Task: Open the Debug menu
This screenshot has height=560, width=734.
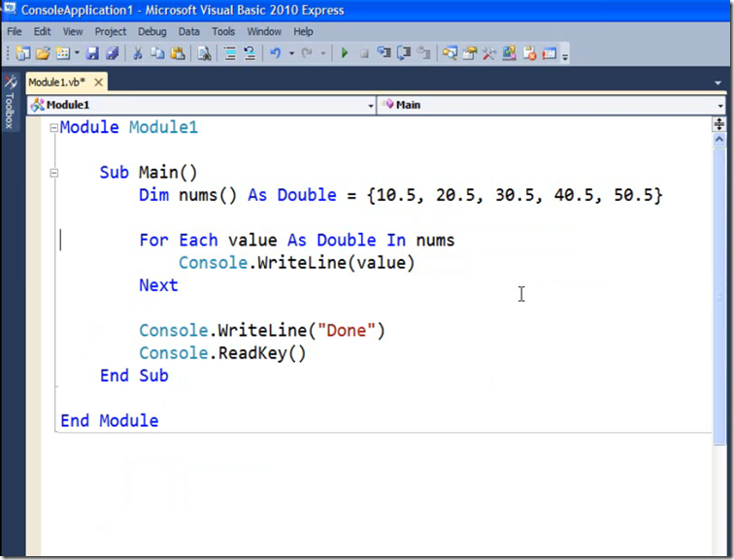Action: pos(152,31)
